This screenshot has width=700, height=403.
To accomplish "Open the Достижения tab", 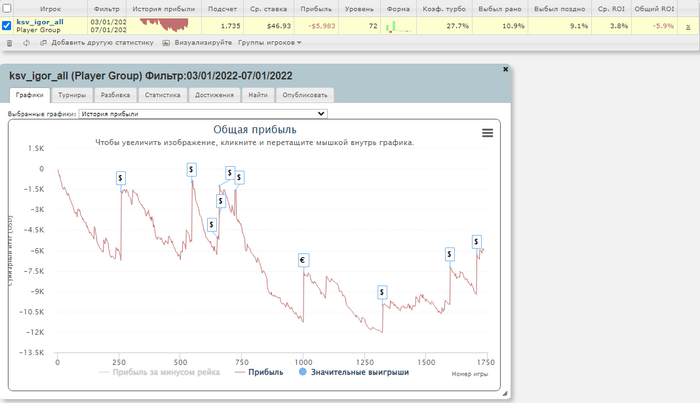I will [214, 95].
